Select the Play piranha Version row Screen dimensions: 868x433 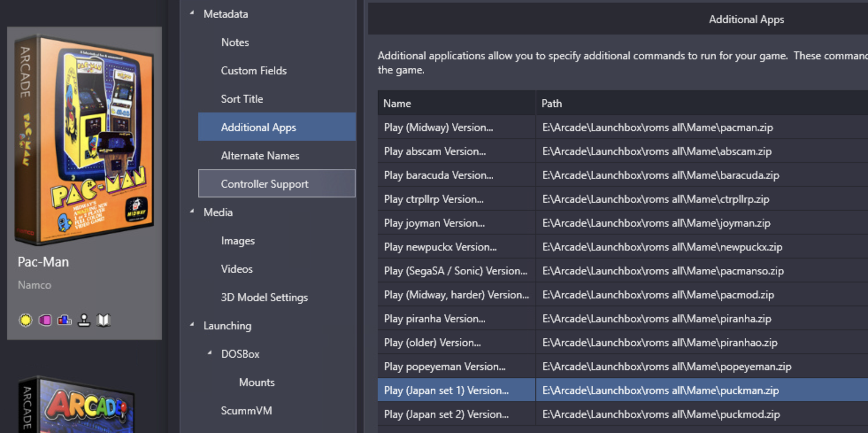coord(623,319)
